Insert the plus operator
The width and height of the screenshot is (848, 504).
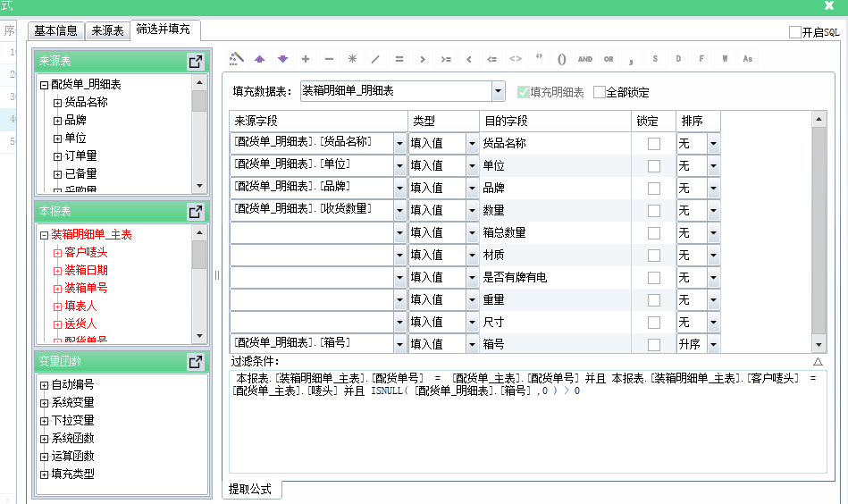tap(306, 59)
